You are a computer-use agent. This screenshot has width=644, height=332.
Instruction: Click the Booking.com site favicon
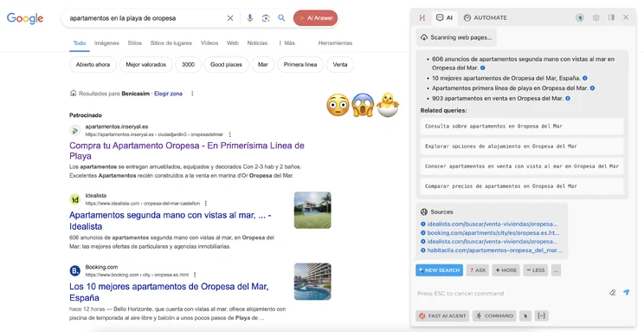click(x=74, y=270)
